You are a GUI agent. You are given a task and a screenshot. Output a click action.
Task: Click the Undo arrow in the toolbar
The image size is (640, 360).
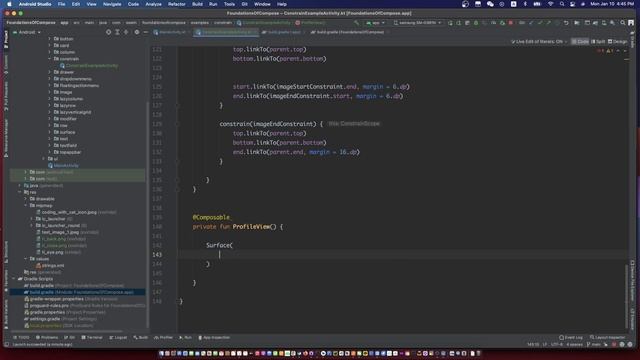coord(566,23)
